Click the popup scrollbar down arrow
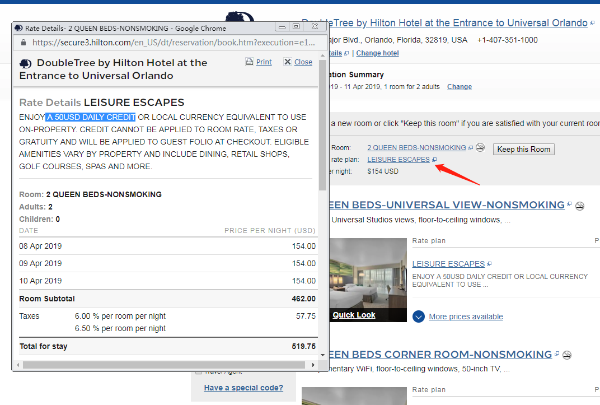The height and width of the screenshot is (405, 600). [323, 355]
